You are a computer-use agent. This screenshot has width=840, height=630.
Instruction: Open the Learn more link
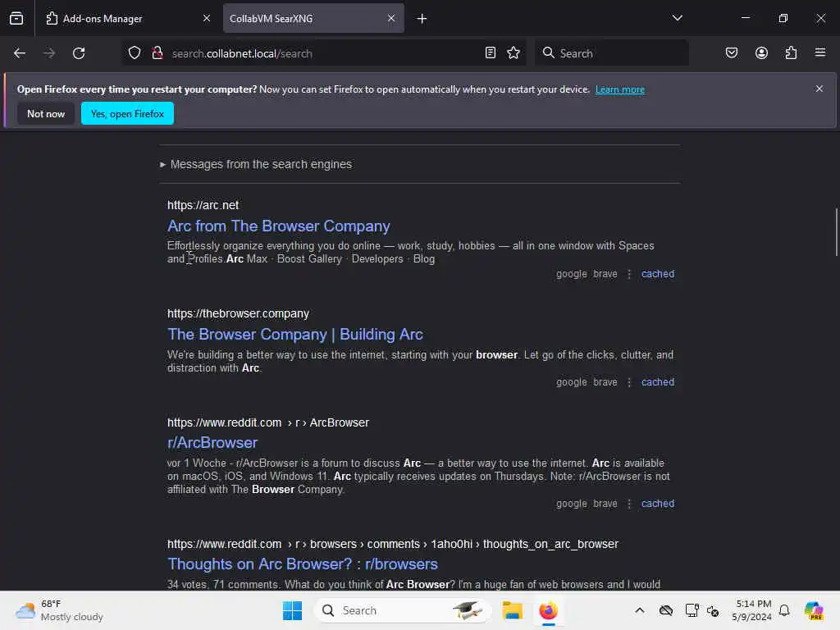620,89
